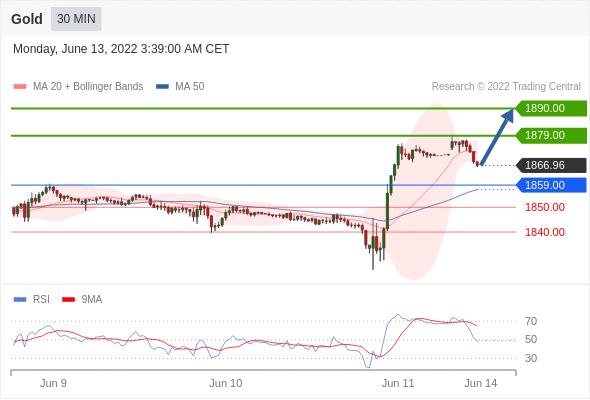Click the 30 MIN timeframe button
The width and height of the screenshot is (590, 400).
click(76, 19)
